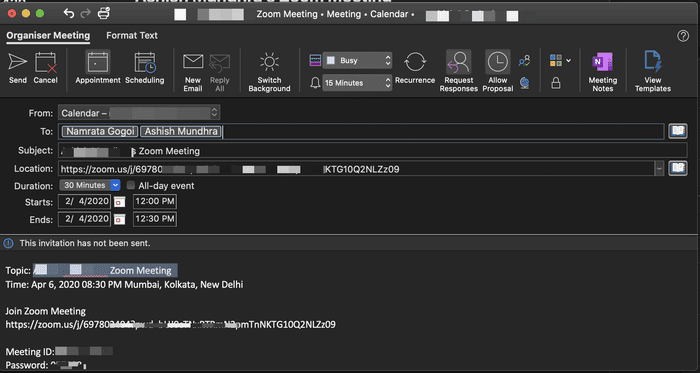700x373 pixels.
Task: Open the Categorize color grid dropdown
Action: 560,61
